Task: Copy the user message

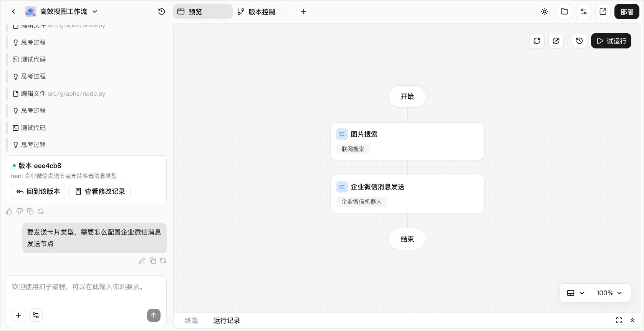Action: click(153, 261)
